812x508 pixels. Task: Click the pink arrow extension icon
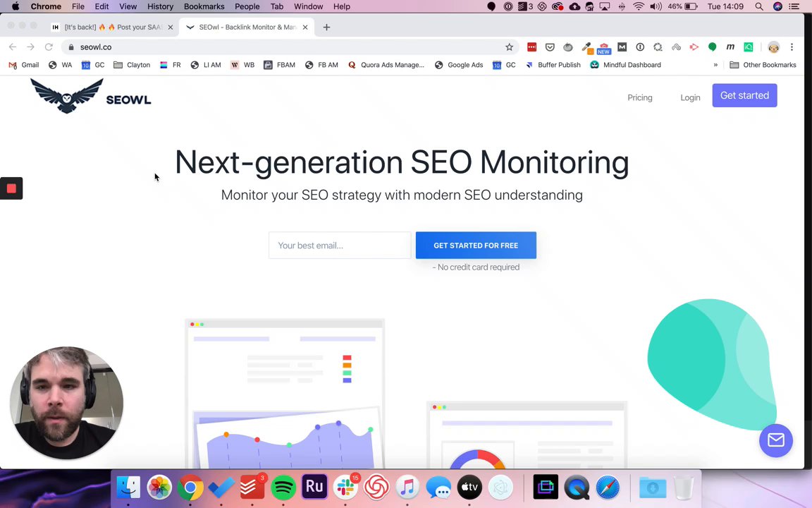click(694, 47)
